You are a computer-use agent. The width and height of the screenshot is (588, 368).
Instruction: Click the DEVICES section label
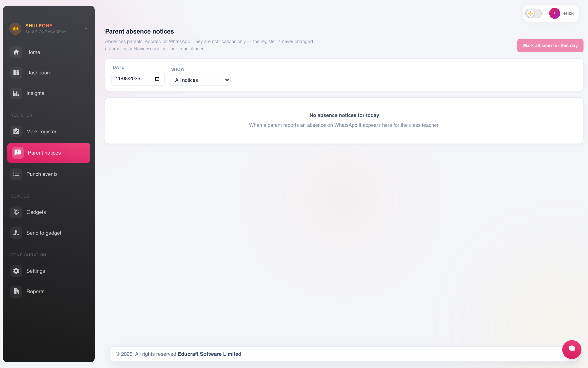(x=20, y=196)
